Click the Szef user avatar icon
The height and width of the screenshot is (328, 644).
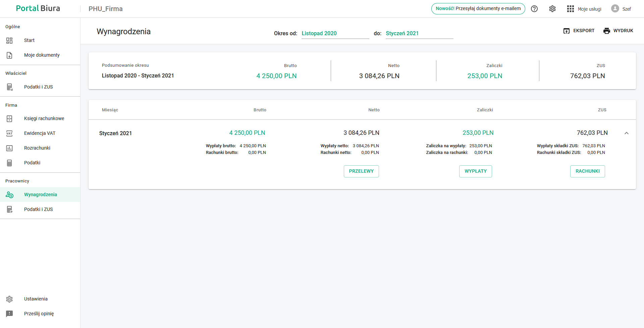pyautogui.click(x=615, y=9)
